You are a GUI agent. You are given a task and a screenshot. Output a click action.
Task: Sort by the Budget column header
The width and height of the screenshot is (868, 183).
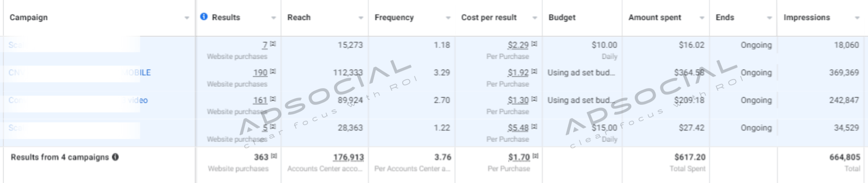coord(562,18)
